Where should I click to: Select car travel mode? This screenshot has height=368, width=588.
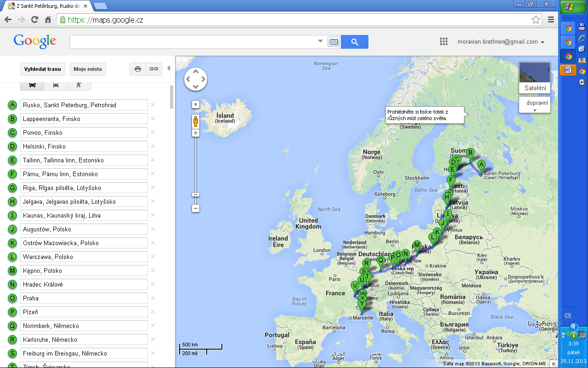32,86
